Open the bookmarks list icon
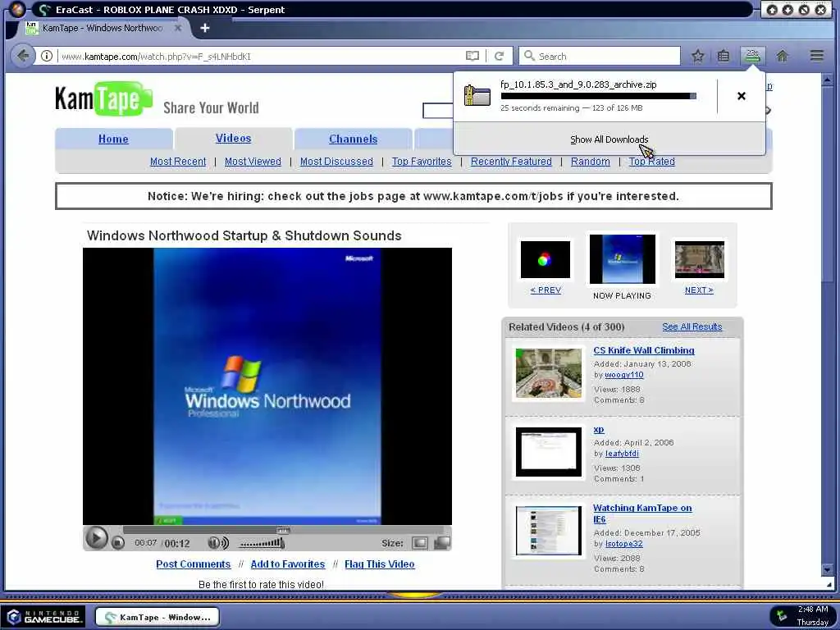 point(724,56)
